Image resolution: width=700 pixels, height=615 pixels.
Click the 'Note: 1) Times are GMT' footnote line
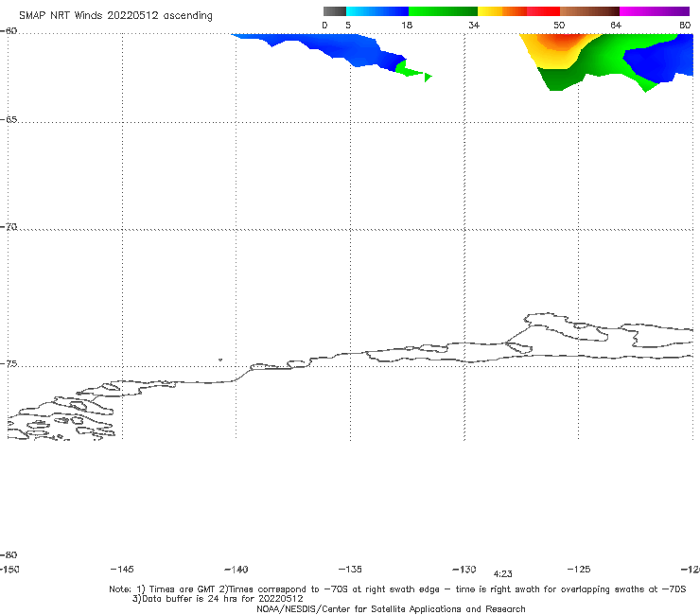[397, 589]
